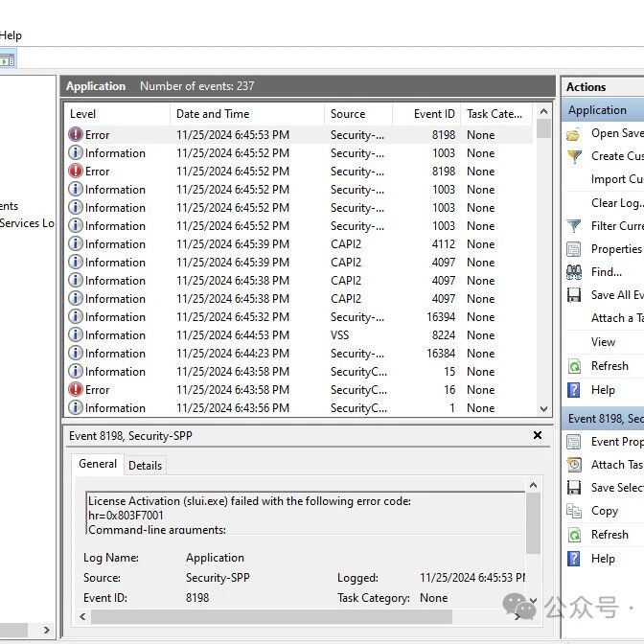Click error icon of event ID 16 row
The width and height of the screenshot is (644, 644).
(x=76, y=389)
